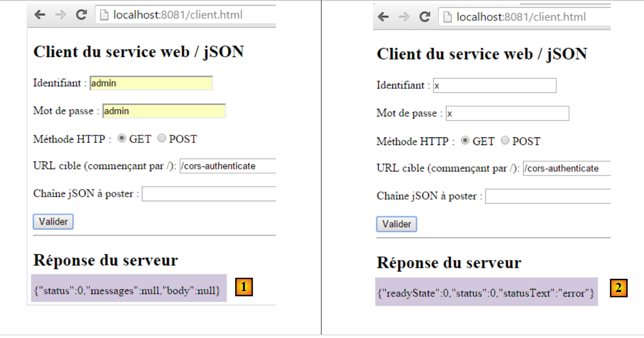644x338 pixels.
Task: Reload the page in the left browser
Action: point(81,15)
